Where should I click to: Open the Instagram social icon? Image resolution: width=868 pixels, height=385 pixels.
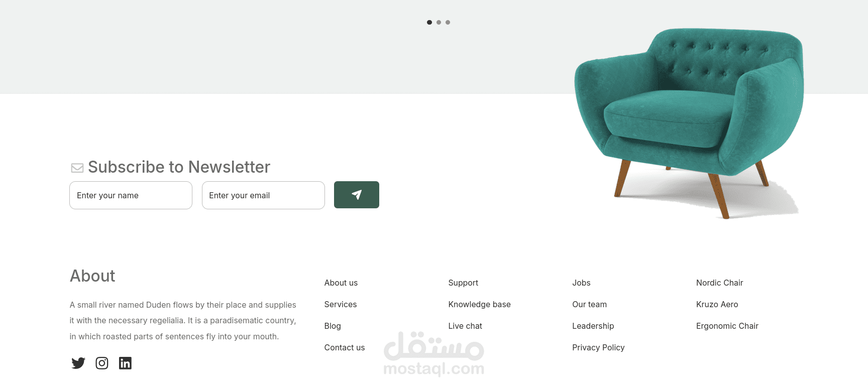[x=102, y=363]
